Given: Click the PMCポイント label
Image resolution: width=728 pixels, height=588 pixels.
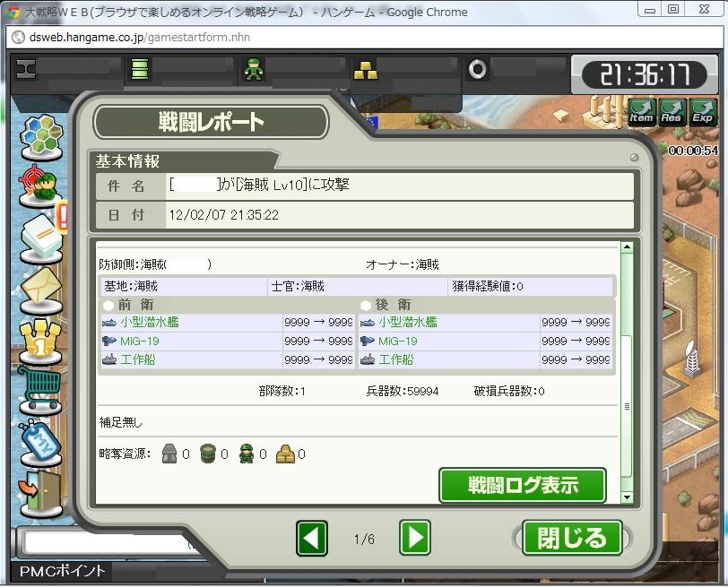Looking at the screenshot, I should point(63,571).
